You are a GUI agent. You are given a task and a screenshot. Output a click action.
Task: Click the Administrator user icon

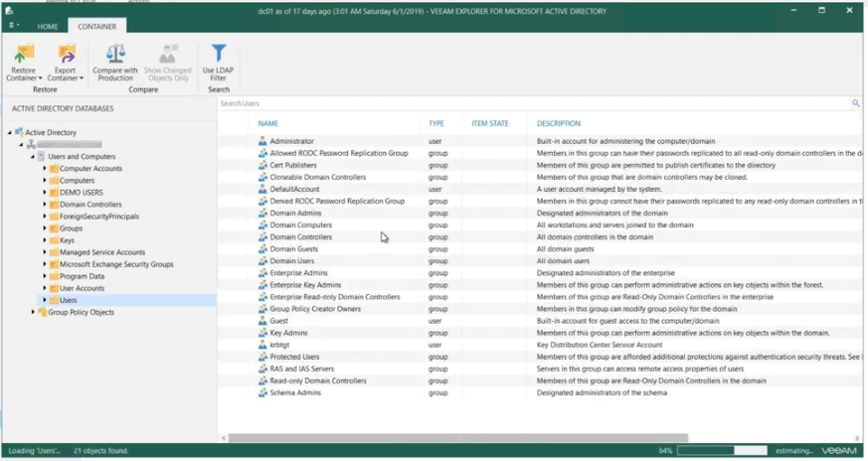(262, 141)
